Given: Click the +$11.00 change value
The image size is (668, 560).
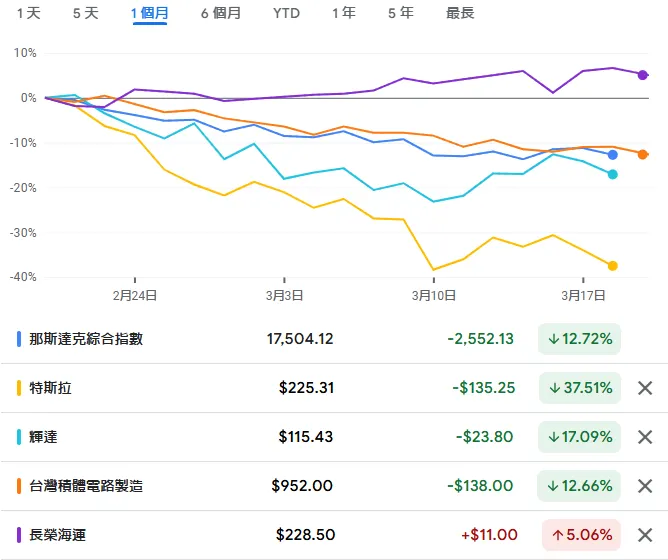Looking at the screenshot, I should (x=489, y=535).
